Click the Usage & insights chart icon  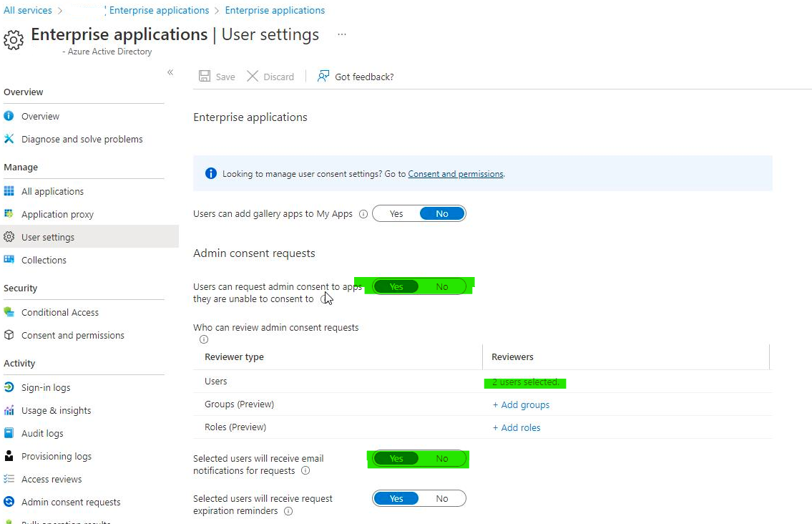[9, 410]
